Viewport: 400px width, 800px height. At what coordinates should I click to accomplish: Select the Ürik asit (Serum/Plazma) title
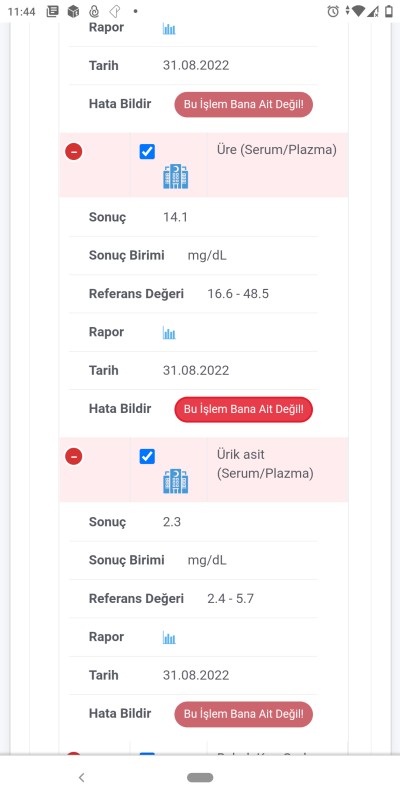click(265, 464)
